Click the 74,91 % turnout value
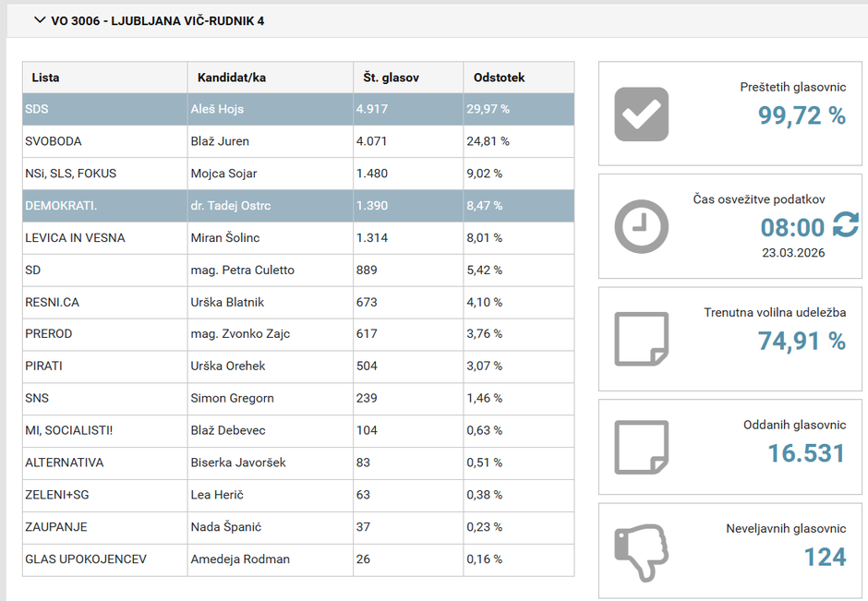The width and height of the screenshot is (868, 601). tap(802, 341)
